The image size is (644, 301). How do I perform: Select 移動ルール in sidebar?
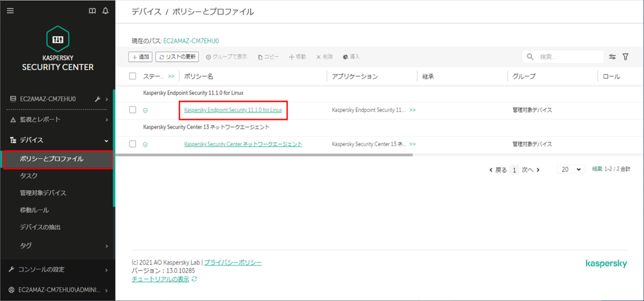coord(34,210)
